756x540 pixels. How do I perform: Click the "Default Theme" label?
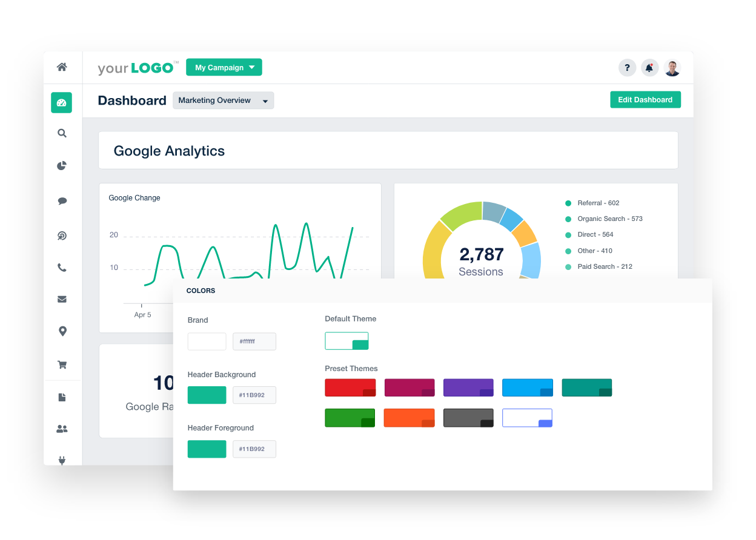pos(351,319)
